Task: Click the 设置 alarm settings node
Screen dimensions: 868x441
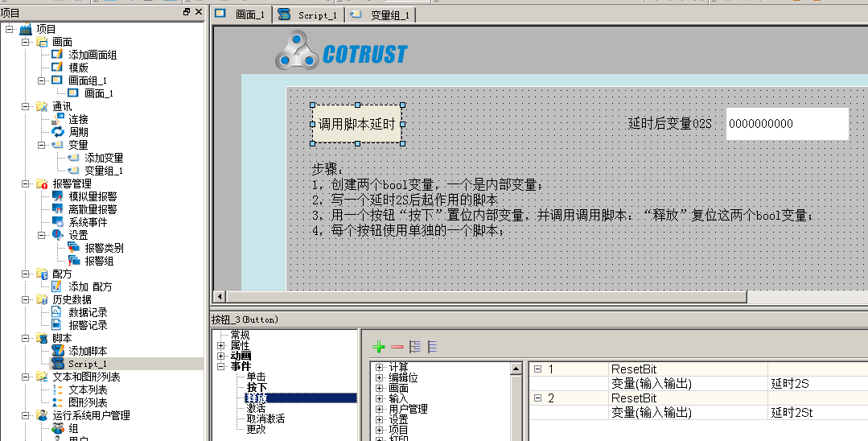Action: point(78,235)
